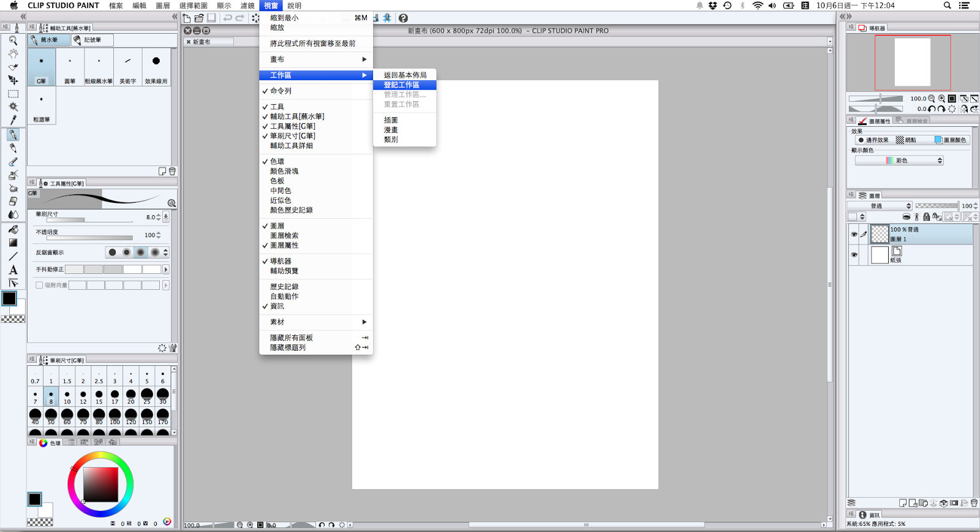
Task: Click rotate left in navigator panel
Action: [x=932, y=109]
